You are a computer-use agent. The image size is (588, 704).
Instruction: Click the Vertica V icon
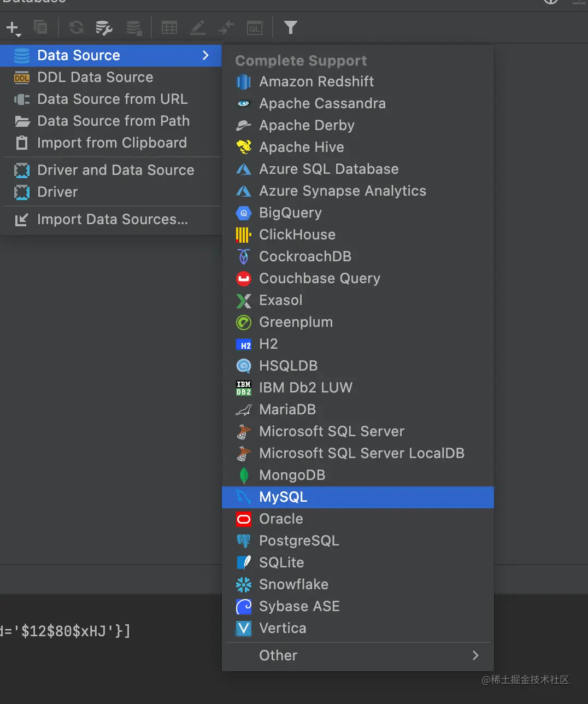pos(244,628)
